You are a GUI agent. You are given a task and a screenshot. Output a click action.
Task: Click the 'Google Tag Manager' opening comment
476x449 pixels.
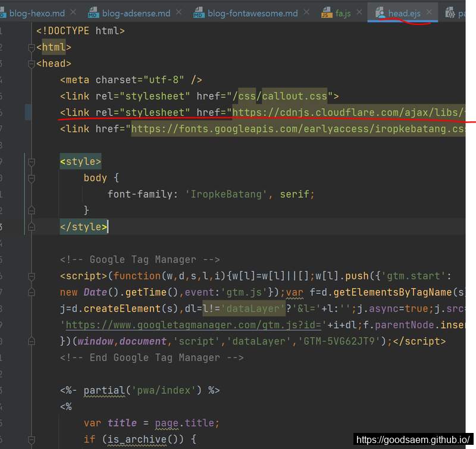(140, 260)
